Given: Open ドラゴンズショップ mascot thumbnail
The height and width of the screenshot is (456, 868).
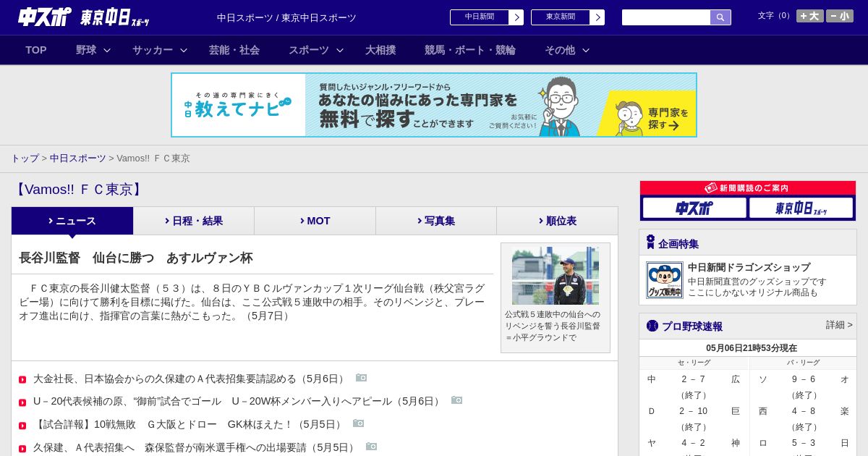Looking at the screenshot, I should coord(665,280).
